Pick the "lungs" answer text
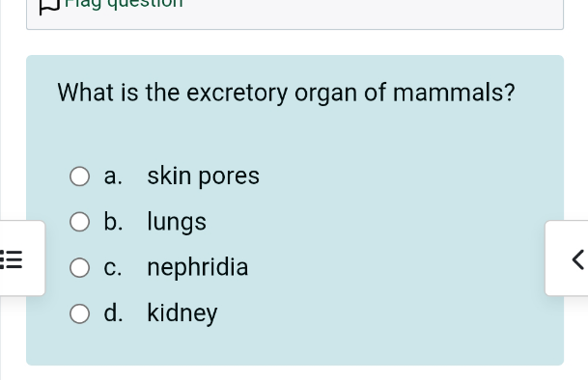The width and height of the screenshot is (588, 380). tap(177, 222)
